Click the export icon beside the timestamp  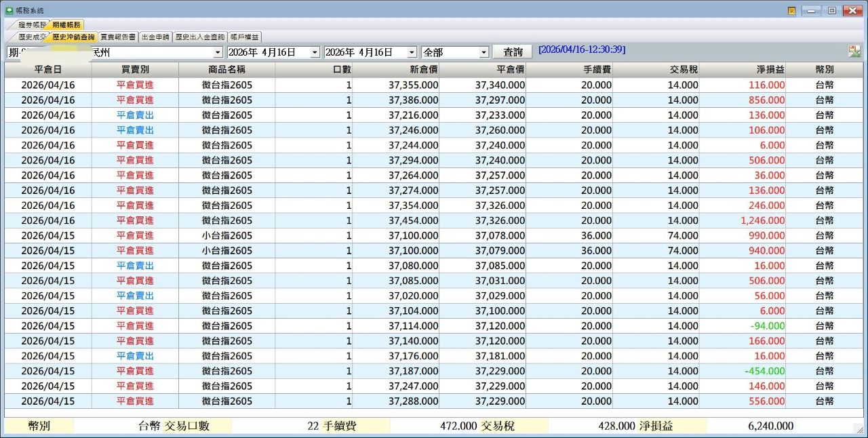click(854, 52)
